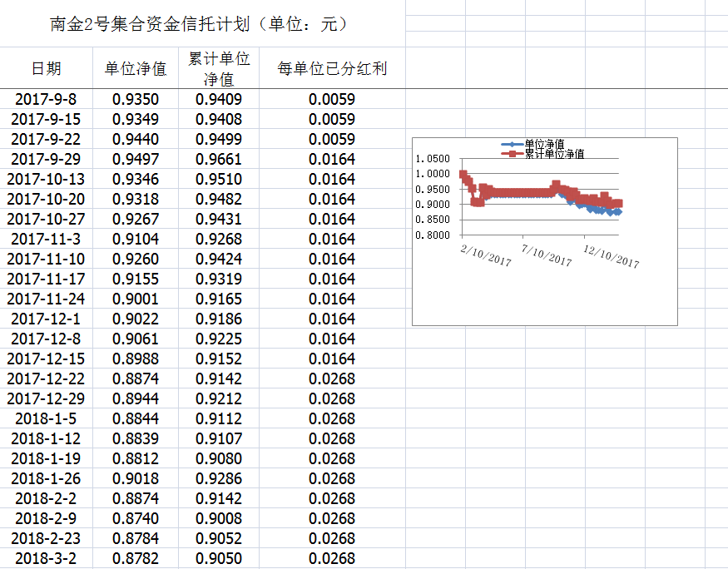Select the date cell 2017-9-8

pyautogui.click(x=46, y=100)
